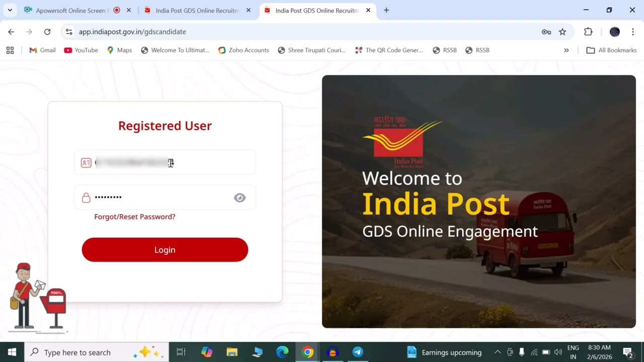Open Task View in taskbar
The height and width of the screenshot is (362, 644).
[181, 352]
